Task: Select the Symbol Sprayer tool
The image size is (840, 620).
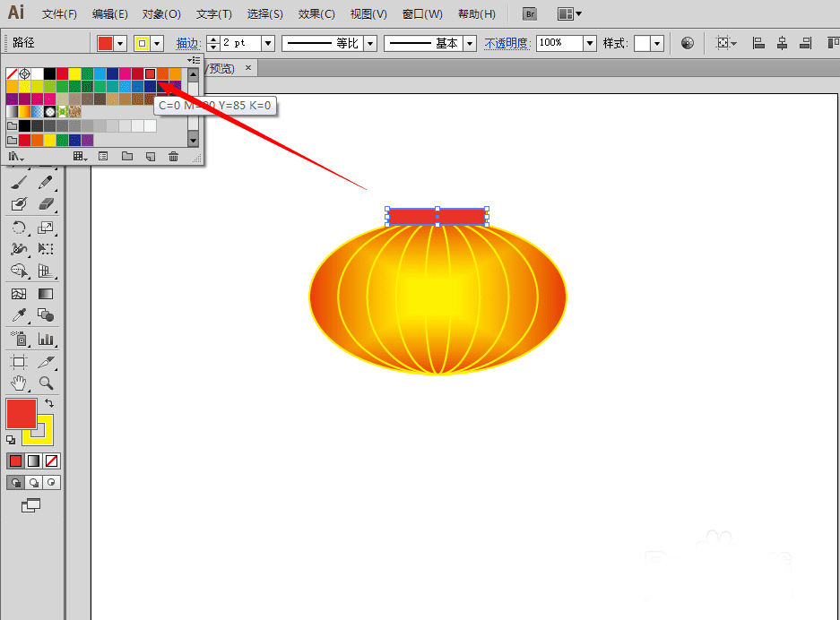Action: (x=20, y=339)
